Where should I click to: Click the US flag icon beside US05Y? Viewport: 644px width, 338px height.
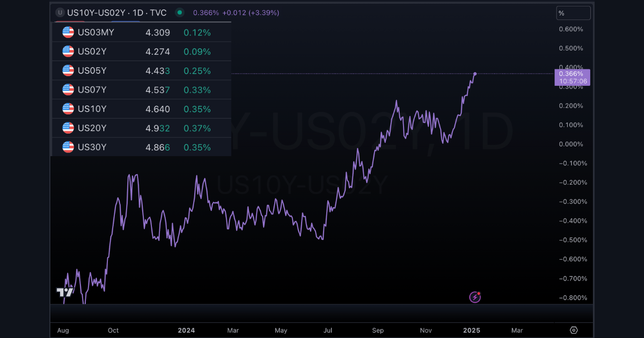(68, 71)
